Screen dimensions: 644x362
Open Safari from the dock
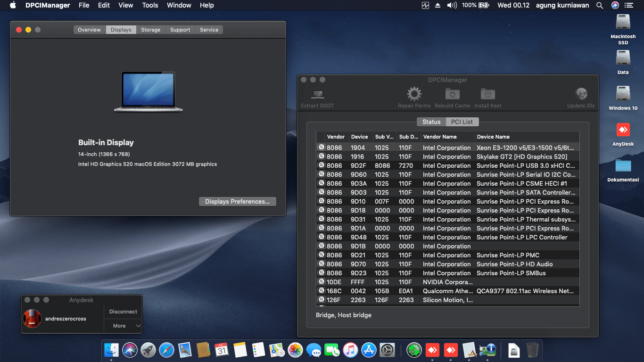pos(167,350)
